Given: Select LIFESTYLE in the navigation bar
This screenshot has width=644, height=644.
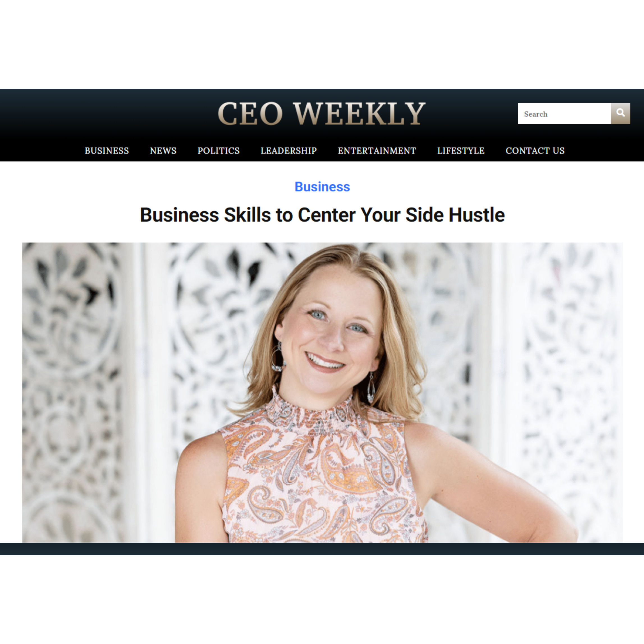Looking at the screenshot, I should click(461, 151).
